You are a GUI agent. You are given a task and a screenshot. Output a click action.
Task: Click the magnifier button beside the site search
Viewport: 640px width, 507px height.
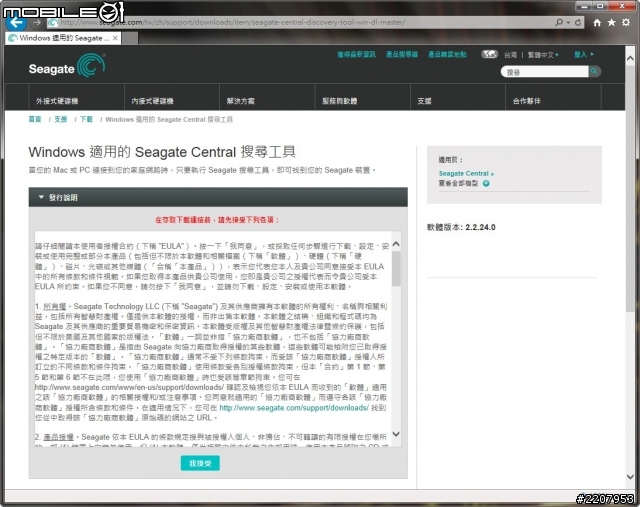click(x=594, y=71)
